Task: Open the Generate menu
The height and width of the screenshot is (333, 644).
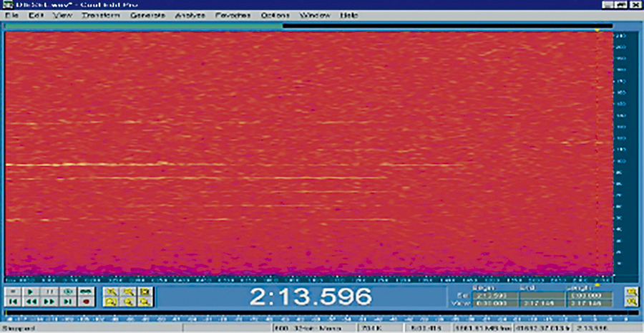Action: 147,16
